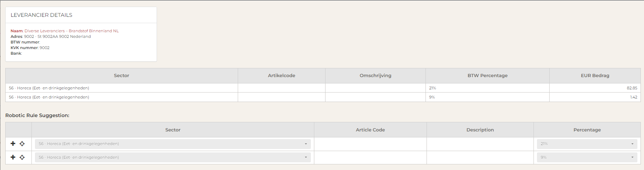
Task: Click the crosshair target icon in the 21% rule row
Action: pyautogui.click(x=22, y=144)
